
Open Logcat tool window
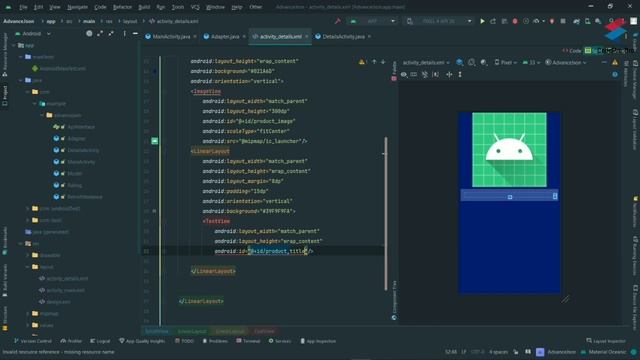pos(100,341)
